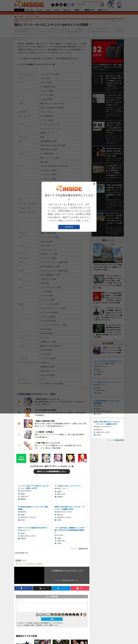Open the Facebook icon in header
Image resolution: width=138 pixels, height=644 pixels.
57,5
